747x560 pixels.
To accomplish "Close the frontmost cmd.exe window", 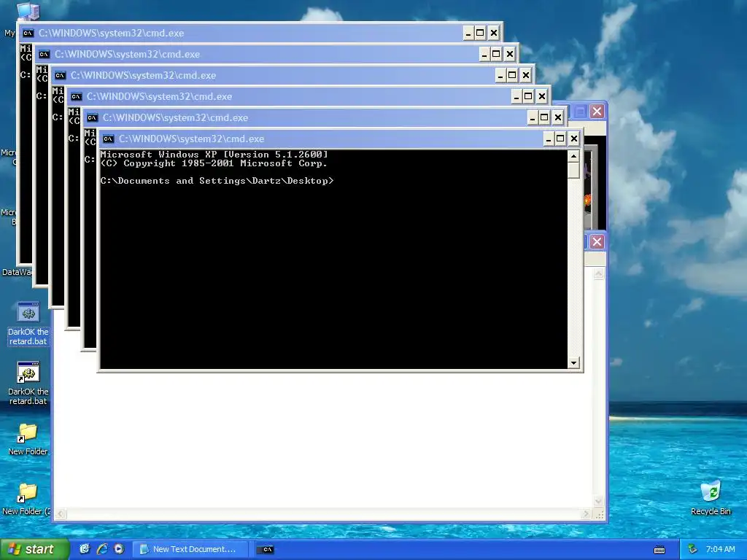I will tap(574, 139).
